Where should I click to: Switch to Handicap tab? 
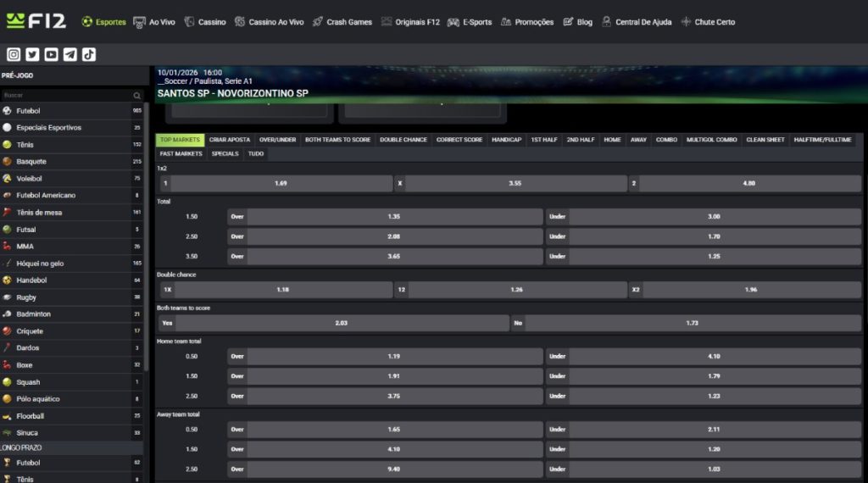click(507, 140)
